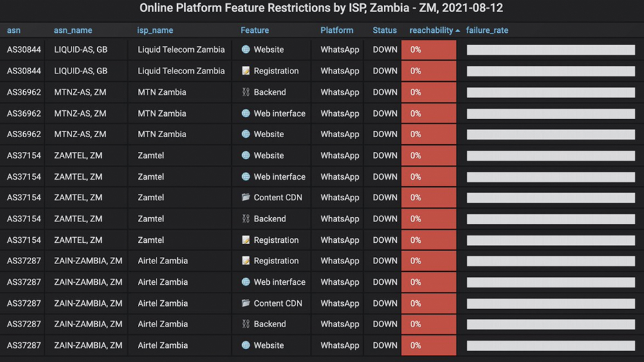Click the reachability sort arrow indicator
Screen dimensions: 644x362
[x=457, y=31]
